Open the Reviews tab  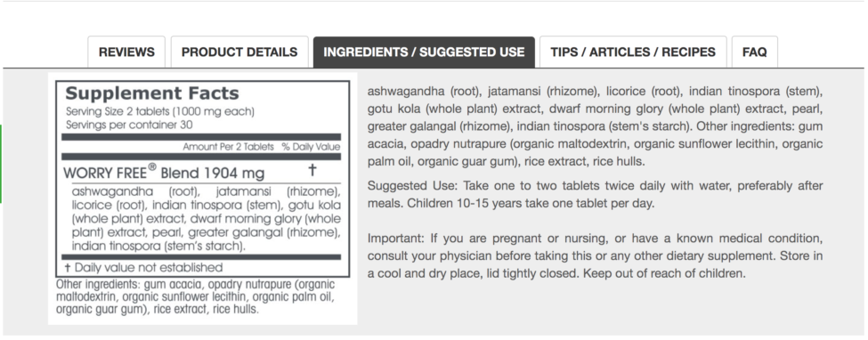126,52
